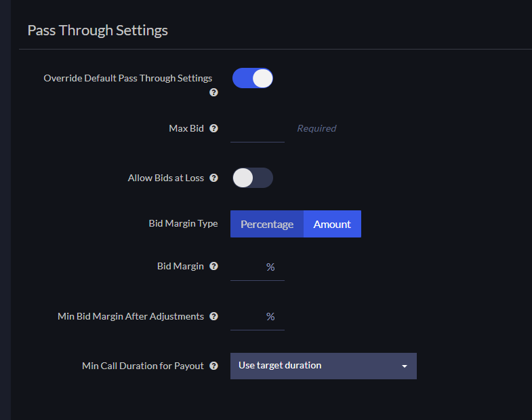Viewport: 532px width, 420px height.
Task: Select Amount bid margin type
Action: (332, 224)
